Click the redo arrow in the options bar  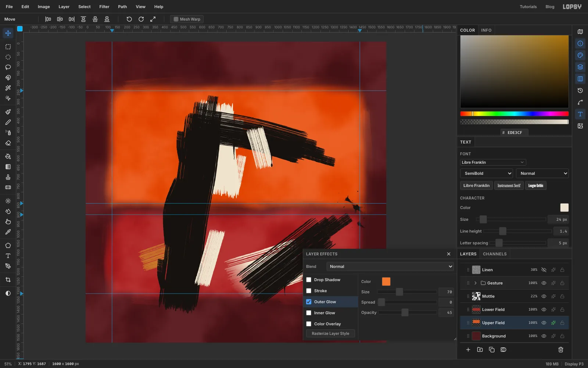(x=141, y=19)
